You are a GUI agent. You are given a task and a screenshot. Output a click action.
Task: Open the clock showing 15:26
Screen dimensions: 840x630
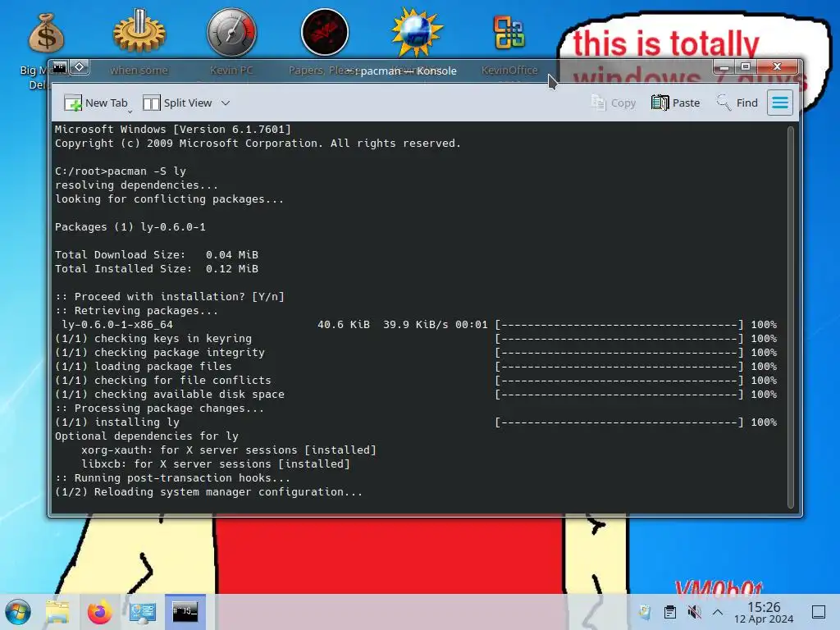(x=764, y=612)
